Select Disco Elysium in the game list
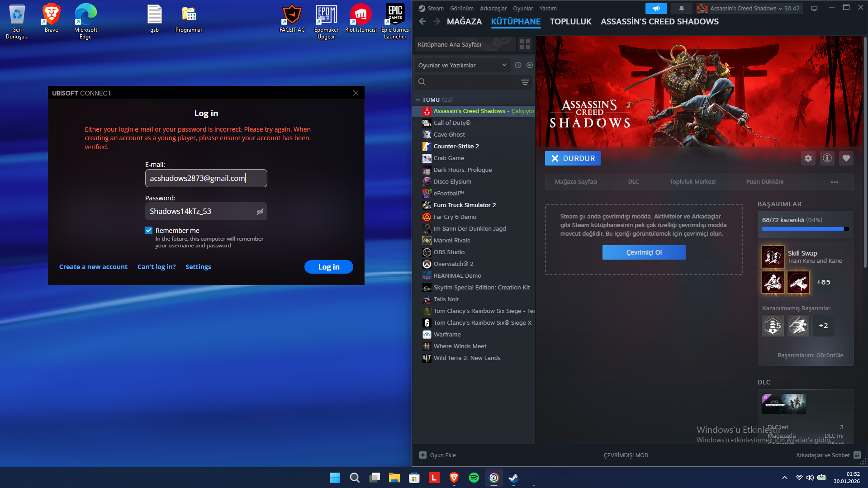868x488 pixels. (x=474, y=181)
